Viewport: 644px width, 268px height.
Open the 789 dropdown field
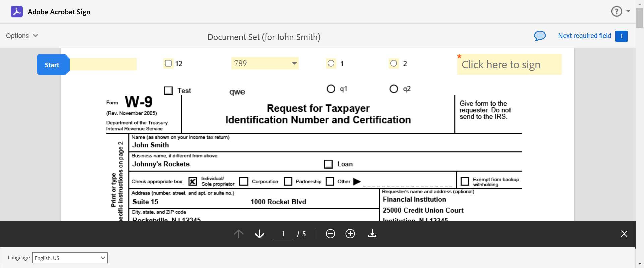pos(265,63)
